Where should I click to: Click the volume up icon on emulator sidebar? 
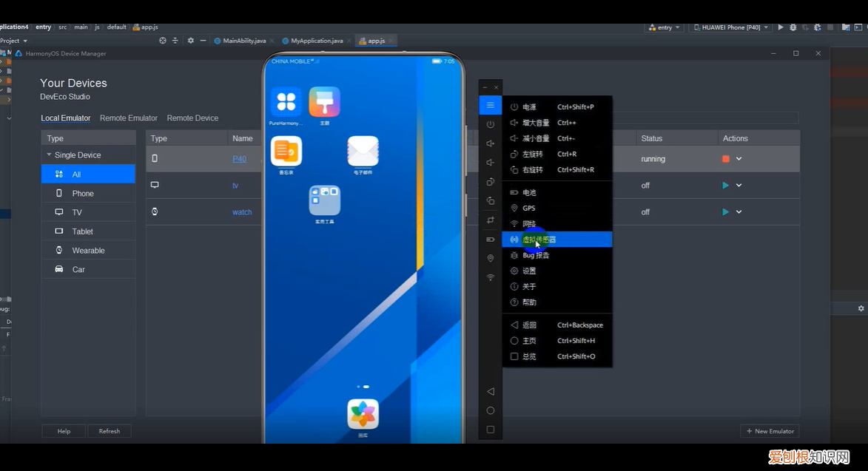click(x=490, y=143)
